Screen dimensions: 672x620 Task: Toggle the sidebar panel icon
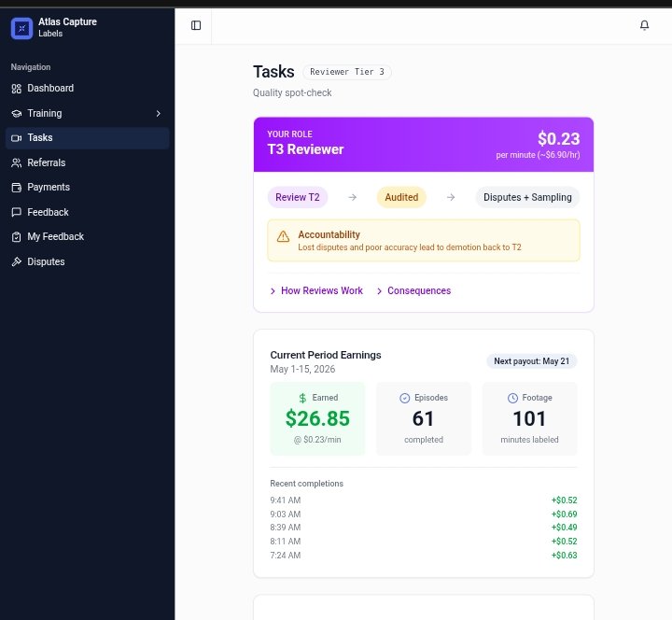click(x=196, y=25)
